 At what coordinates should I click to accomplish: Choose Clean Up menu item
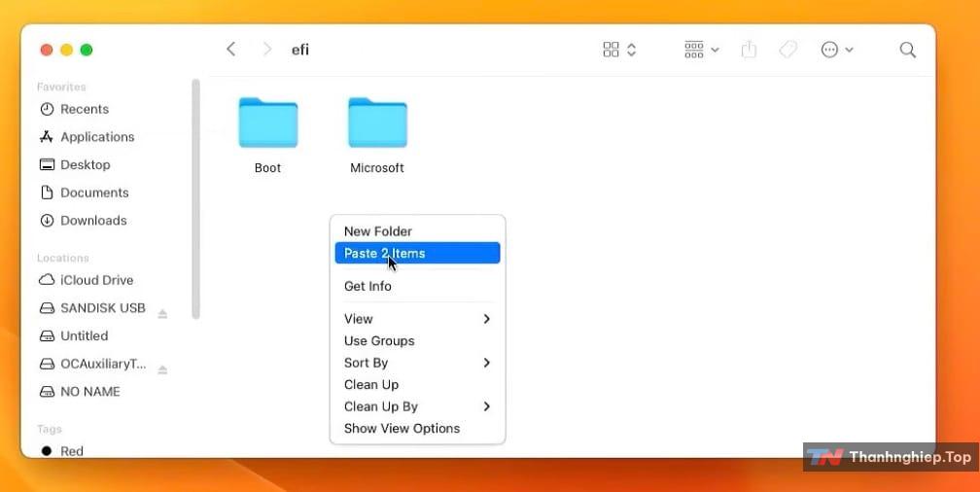point(417,384)
